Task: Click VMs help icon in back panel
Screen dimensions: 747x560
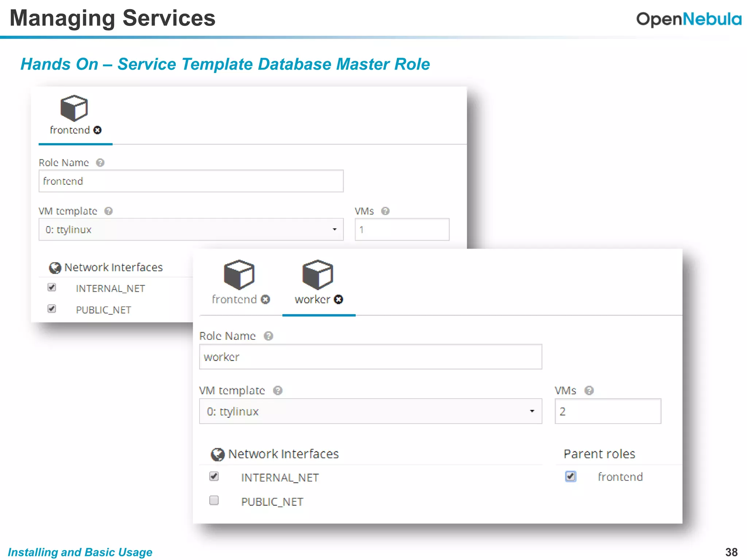Action: (x=385, y=211)
